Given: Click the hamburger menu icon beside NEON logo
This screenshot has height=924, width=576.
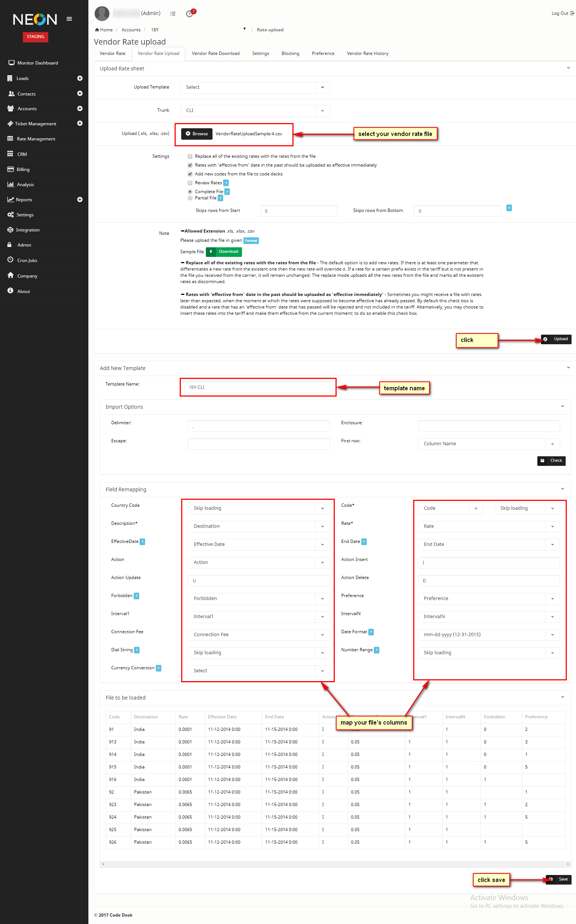Looking at the screenshot, I should 69,19.
